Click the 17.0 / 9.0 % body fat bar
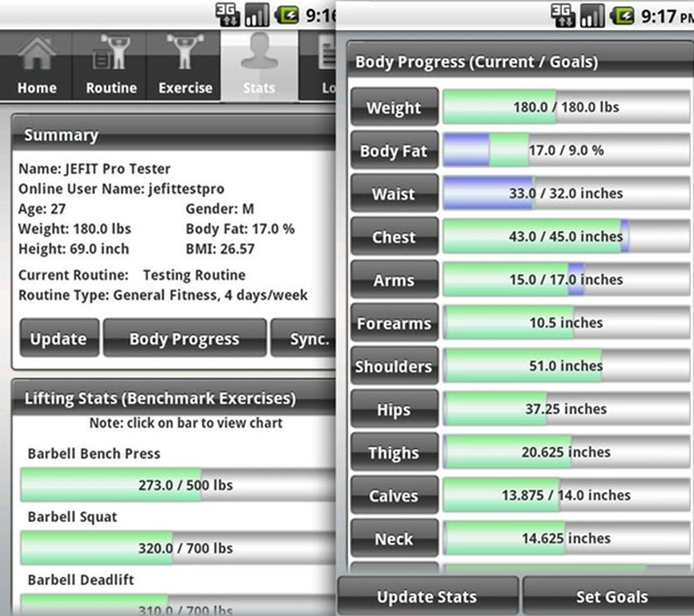 [x=566, y=150]
